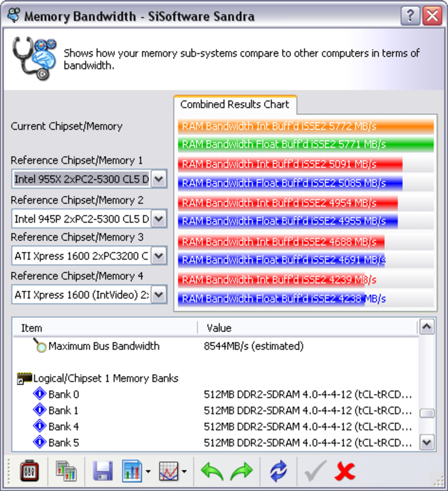The image size is (448, 491).
Task: Click the Item column header
Action: coord(105,328)
